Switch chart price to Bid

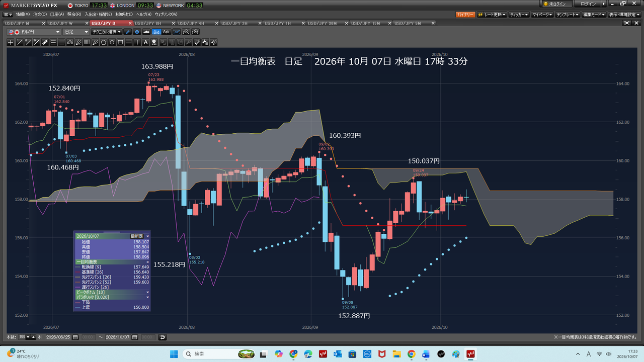tap(156, 32)
